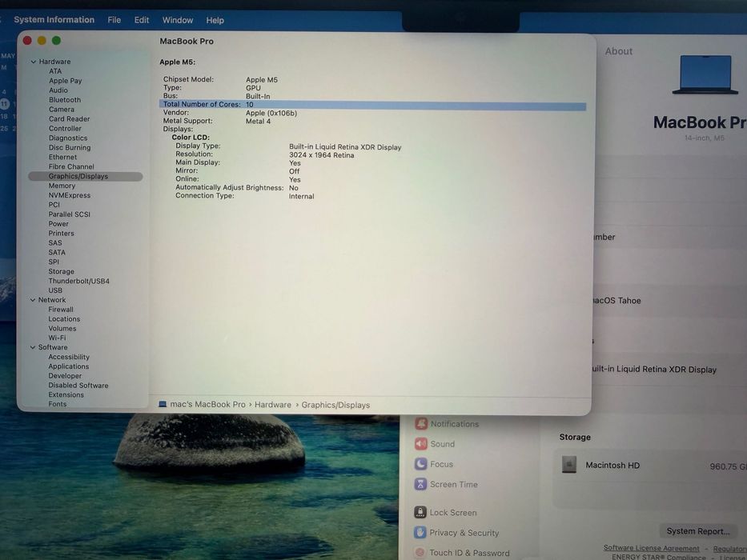Select Fibre Channel in the sidebar
Viewport: 747px width, 560px height.
(71, 166)
